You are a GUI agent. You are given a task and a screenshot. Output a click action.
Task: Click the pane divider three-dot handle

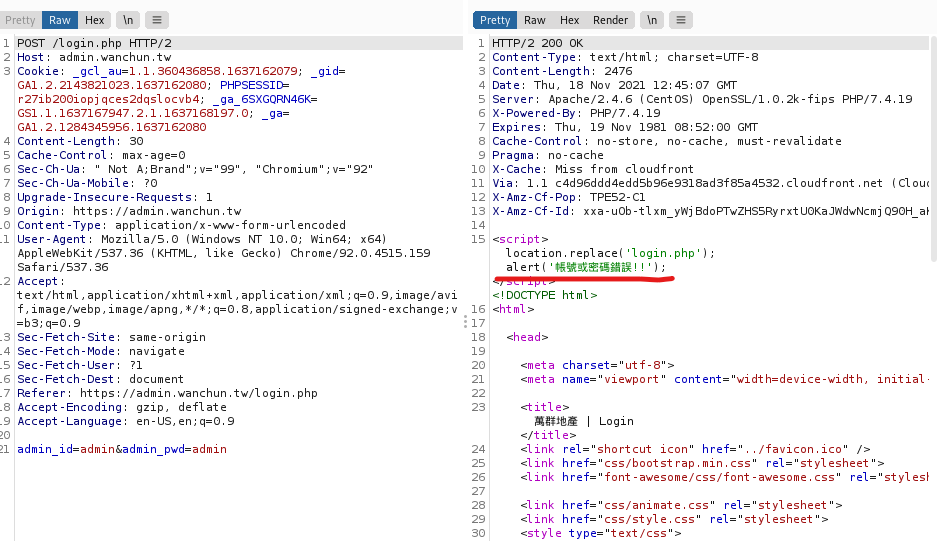tap(465, 323)
